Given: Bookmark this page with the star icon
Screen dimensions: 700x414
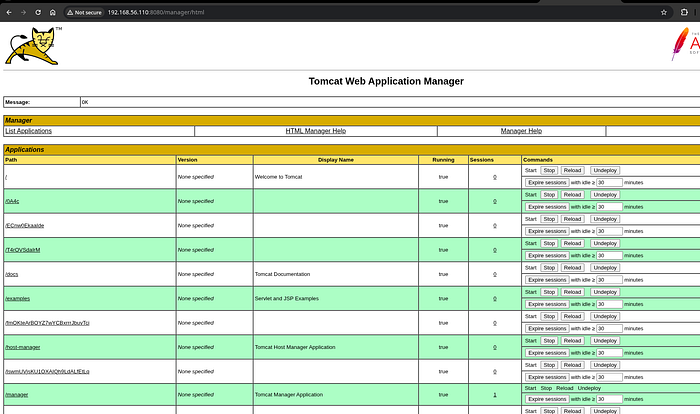Looking at the screenshot, I should tap(664, 13).
